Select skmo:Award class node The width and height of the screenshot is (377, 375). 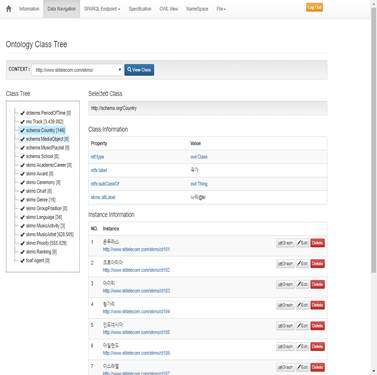[x=39, y=174]
